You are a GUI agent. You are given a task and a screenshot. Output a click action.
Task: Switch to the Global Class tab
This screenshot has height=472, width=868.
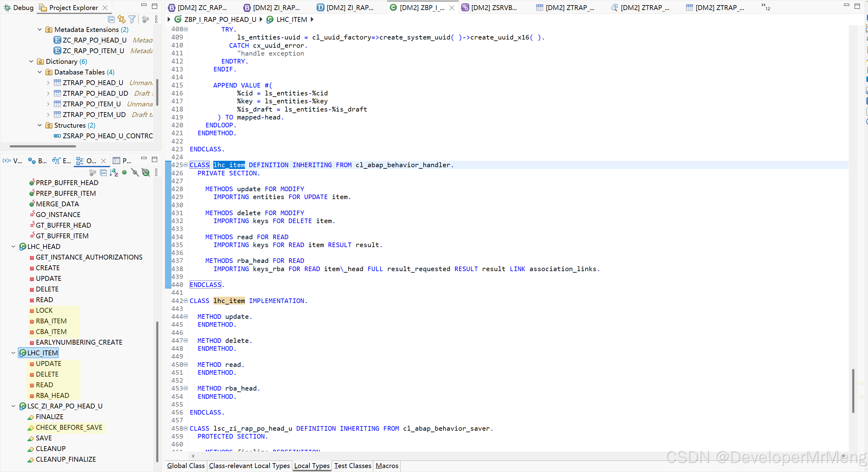186,466
